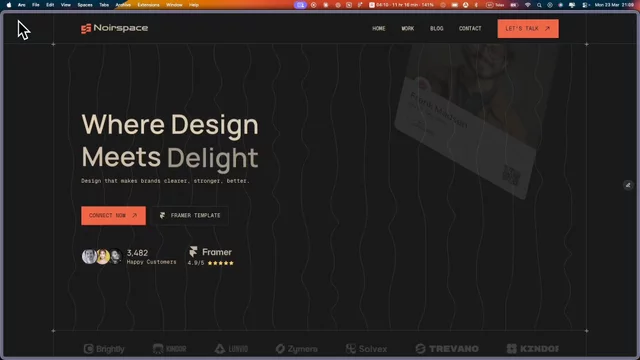Click the happy customers avatar group
The image size is (640, 360).
pyautogui.click(x=102, y=256)
